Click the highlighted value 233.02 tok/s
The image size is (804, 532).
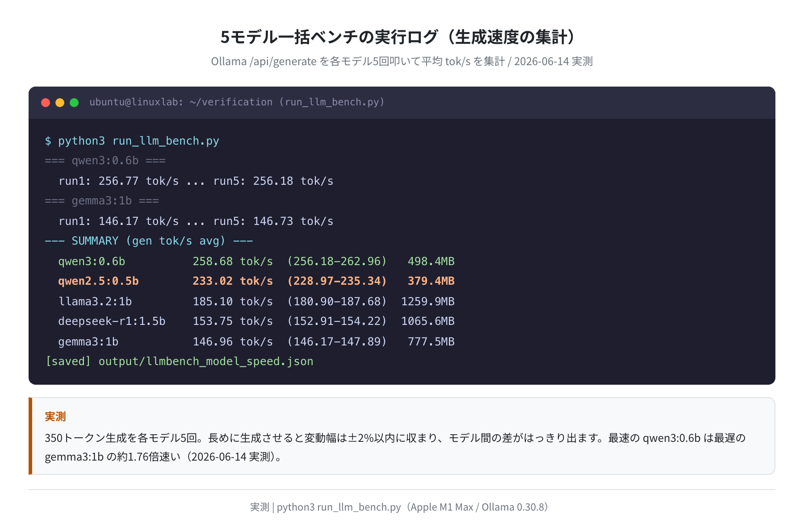coord(233,281)
